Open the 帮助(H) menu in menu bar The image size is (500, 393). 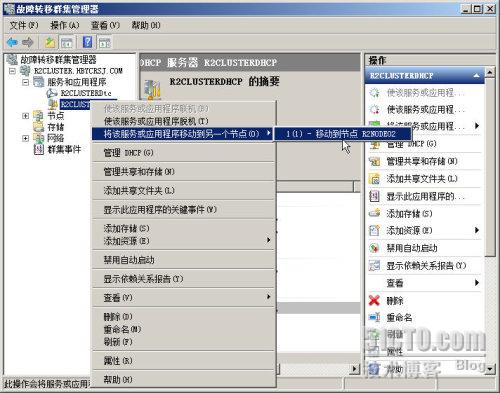click(x=146, y=25)
